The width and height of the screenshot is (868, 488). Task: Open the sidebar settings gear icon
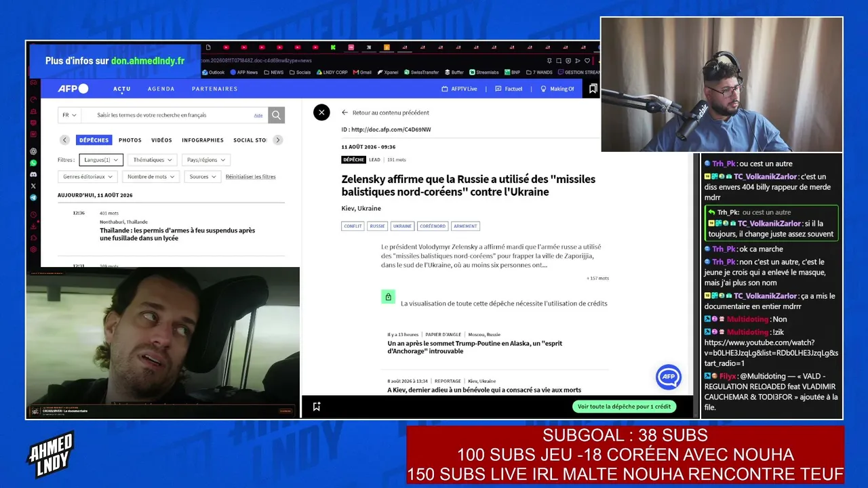pos(33,249)
